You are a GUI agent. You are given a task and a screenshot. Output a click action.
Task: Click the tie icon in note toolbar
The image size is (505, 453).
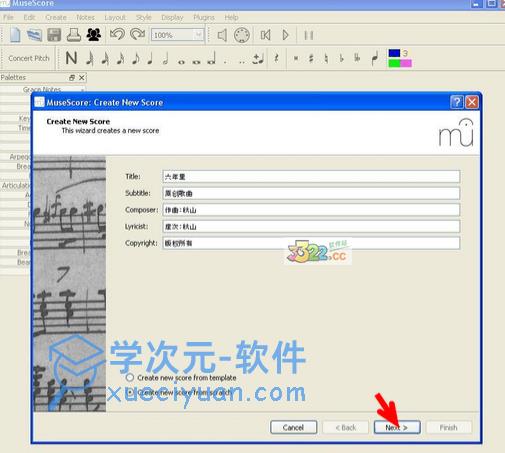258,59
